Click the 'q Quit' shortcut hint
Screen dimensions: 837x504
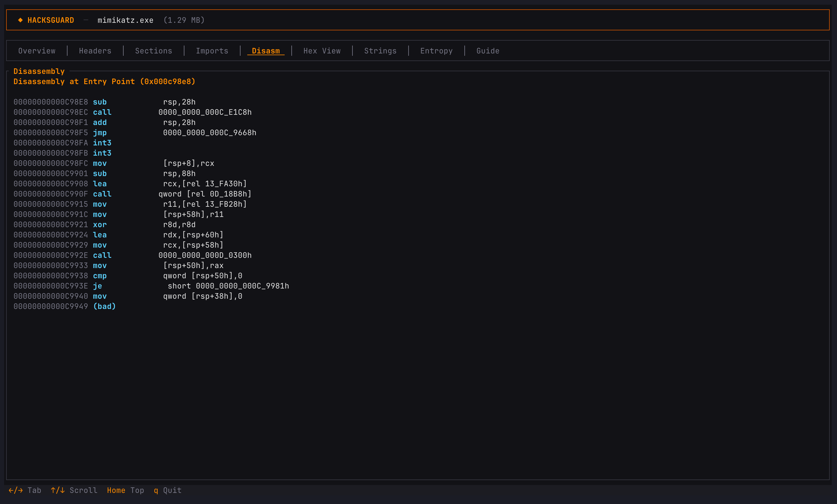[167, 491]
